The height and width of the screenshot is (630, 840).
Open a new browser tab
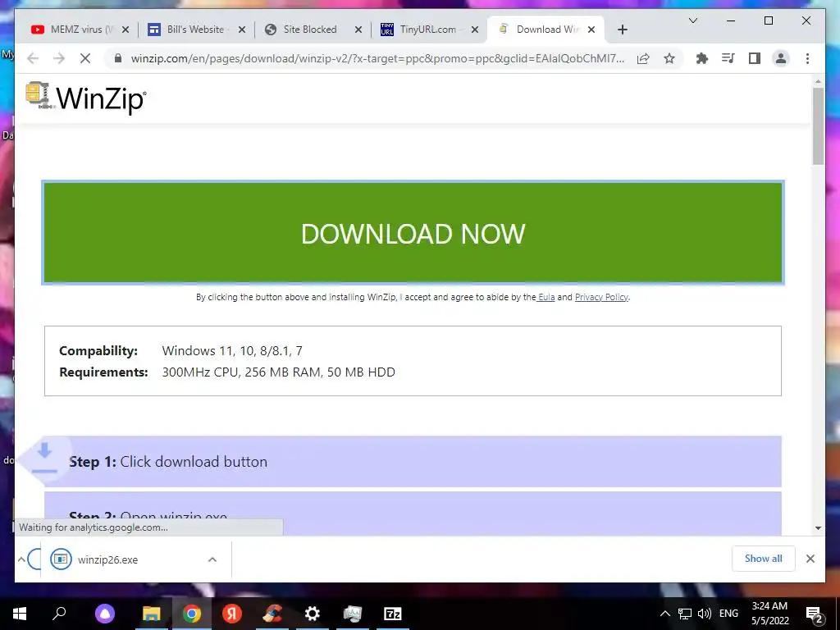tap(622, 30)
